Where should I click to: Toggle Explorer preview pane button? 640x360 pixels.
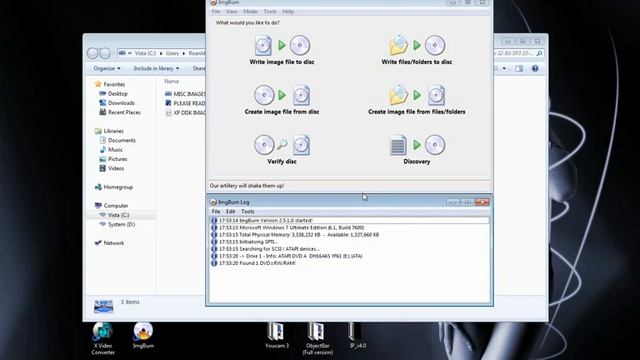click(x=519, y=69)
